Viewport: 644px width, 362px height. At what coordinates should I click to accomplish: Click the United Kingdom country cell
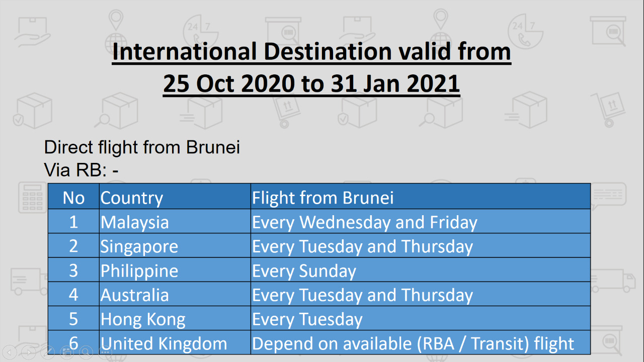pos(175,343)
